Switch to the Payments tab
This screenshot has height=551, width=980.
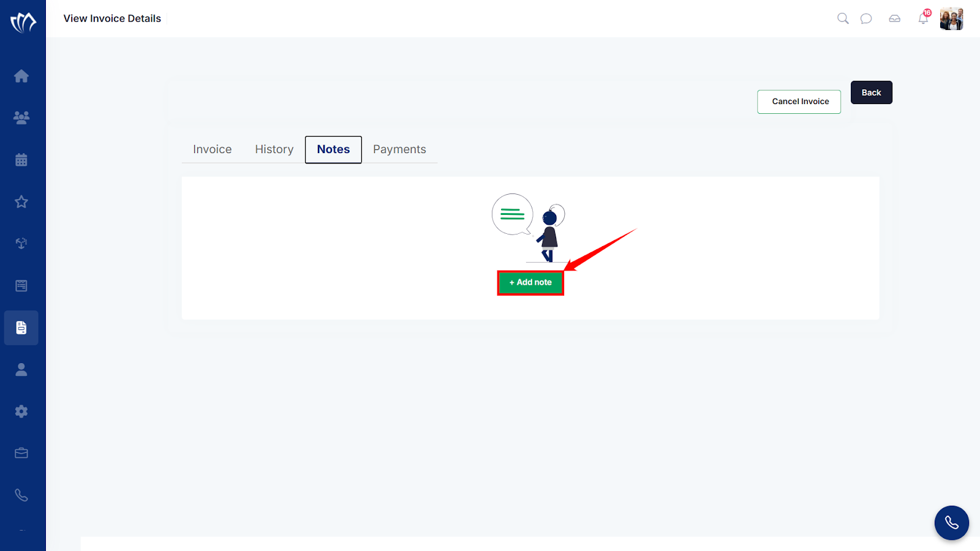pyautogui.click(x=399, y=149)
